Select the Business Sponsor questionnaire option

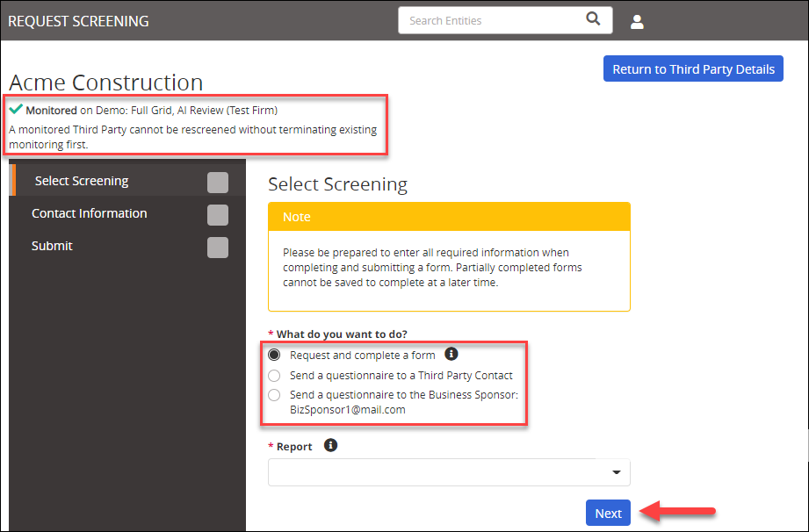tap(272, 395)
